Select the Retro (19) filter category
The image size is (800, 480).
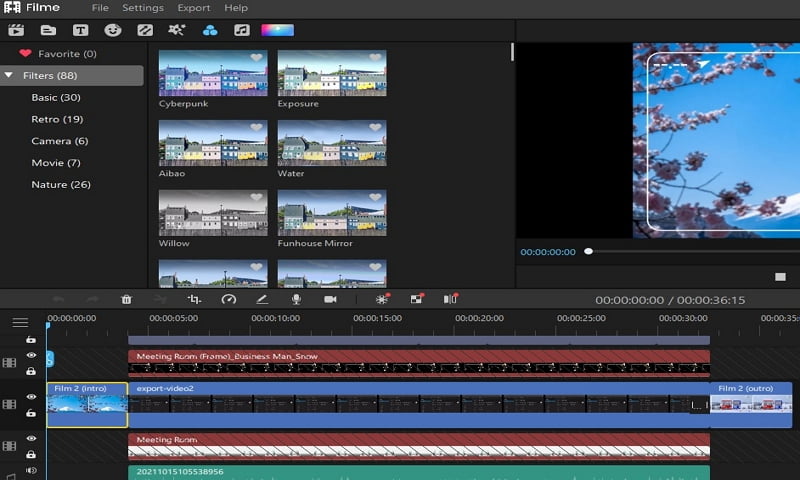coord(57,119)
